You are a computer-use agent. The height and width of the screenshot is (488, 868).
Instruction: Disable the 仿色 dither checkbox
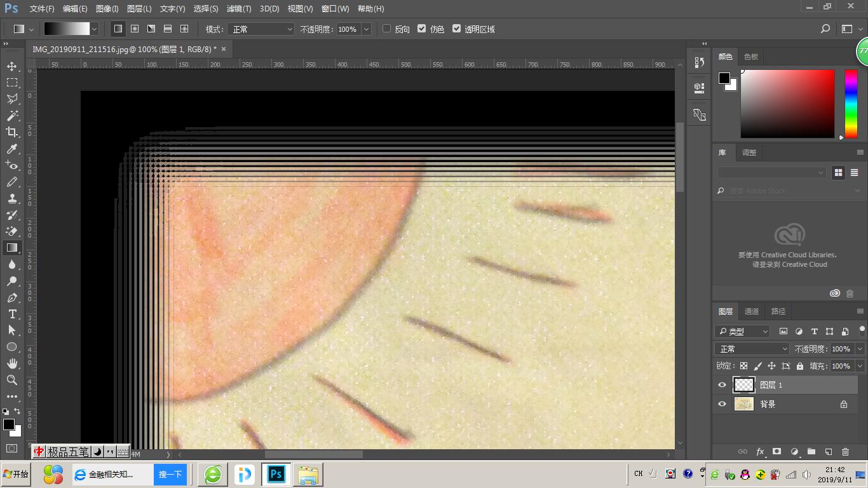[421, 29]
